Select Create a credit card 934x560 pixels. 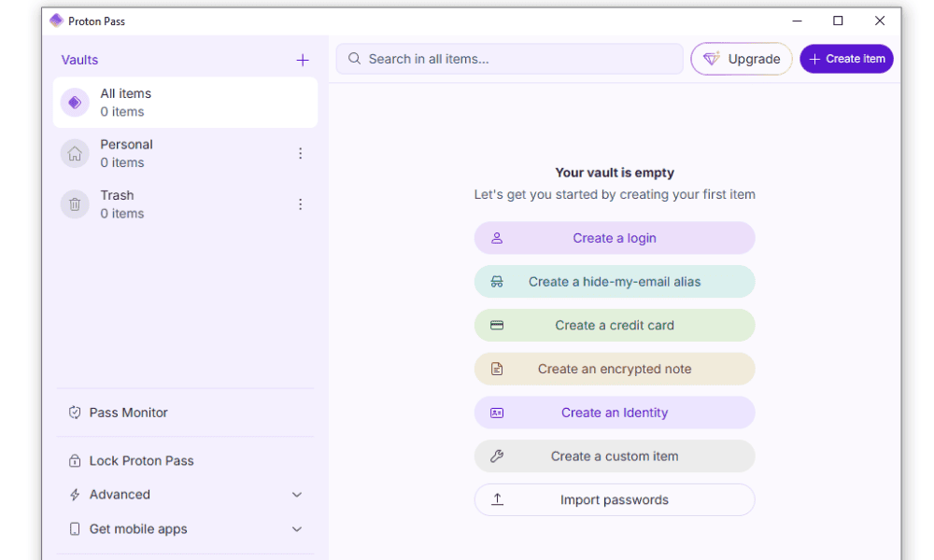click(x=614, y=326)
